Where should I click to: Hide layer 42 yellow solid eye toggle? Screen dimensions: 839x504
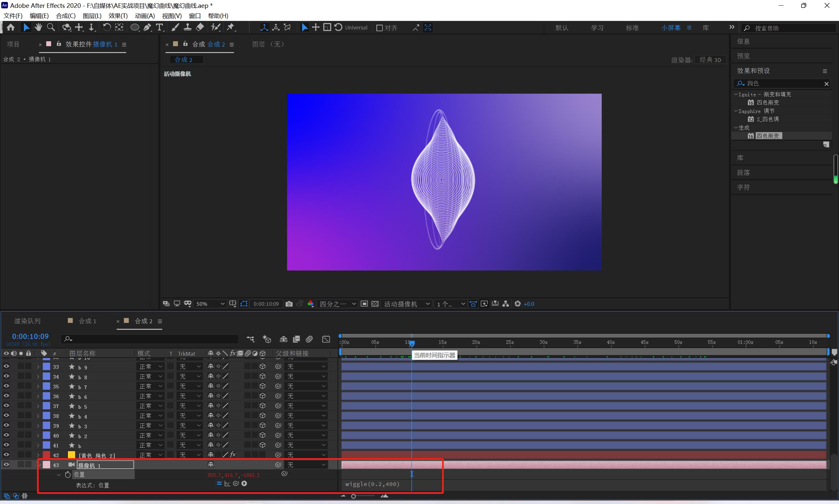6,455
